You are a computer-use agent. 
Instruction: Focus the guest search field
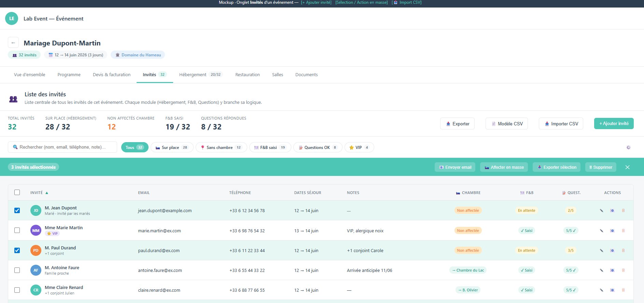coord(62,147)
